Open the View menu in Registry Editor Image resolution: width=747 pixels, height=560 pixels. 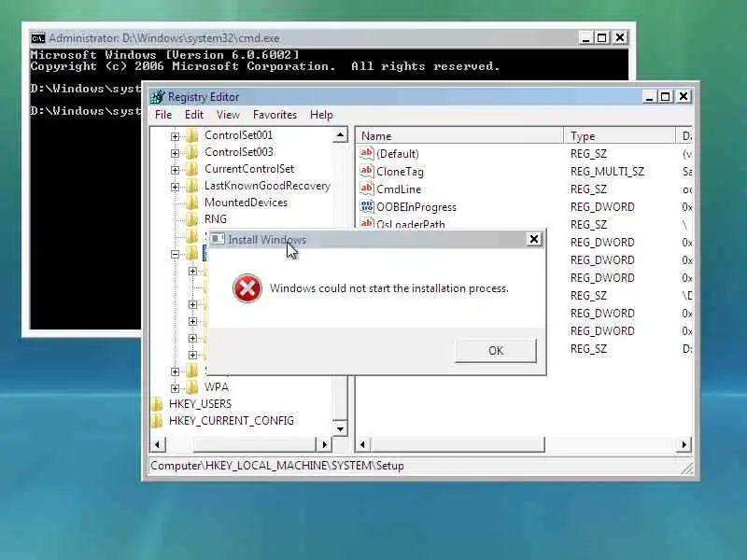[x=228, y=115]
